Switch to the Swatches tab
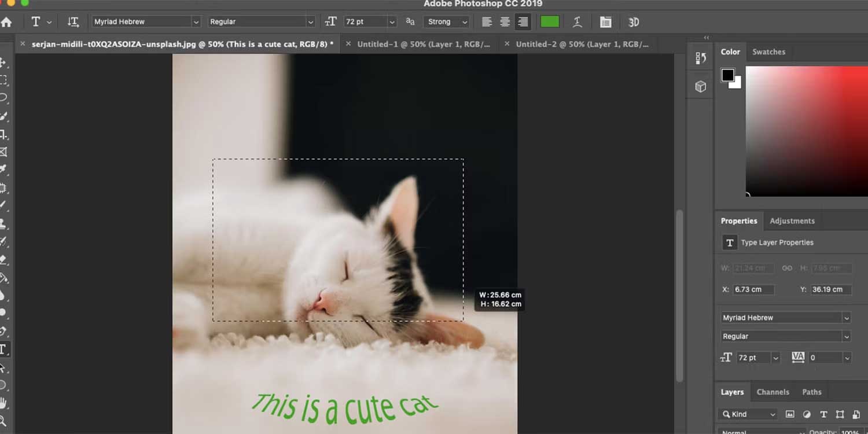This screenshot has width=868, height=434. click(x=769, y=52)
